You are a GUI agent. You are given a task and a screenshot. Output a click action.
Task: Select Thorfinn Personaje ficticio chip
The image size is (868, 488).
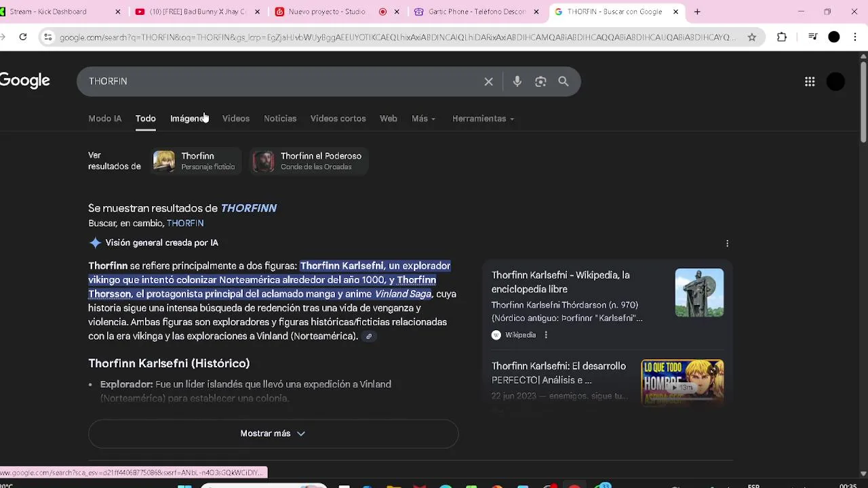[x=195, y=161]
